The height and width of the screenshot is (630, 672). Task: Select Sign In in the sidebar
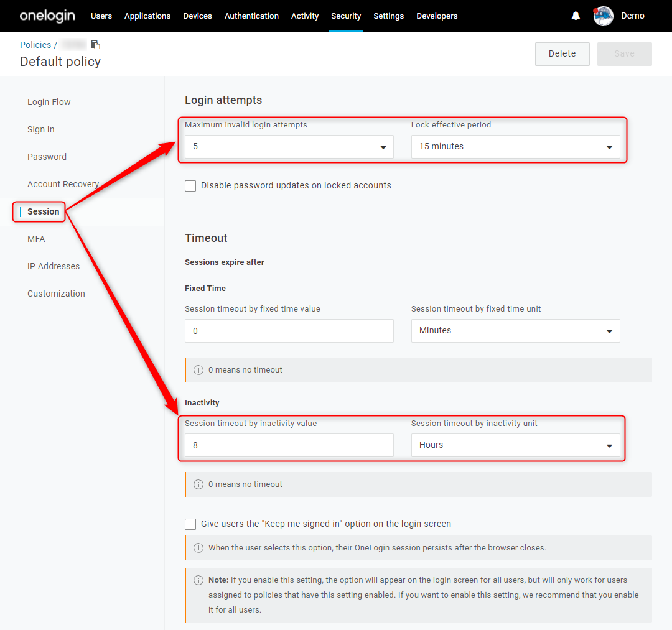pyautogui.click(x=40, y=130)
